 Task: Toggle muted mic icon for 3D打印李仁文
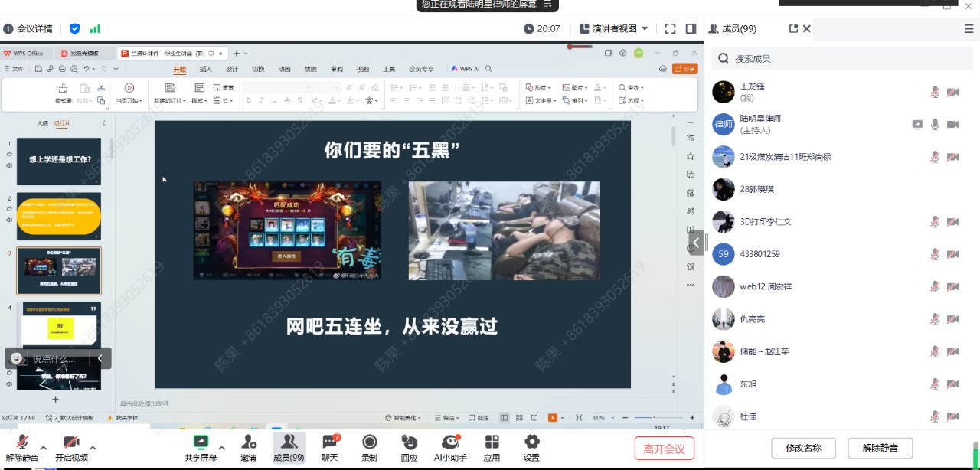point(935,222)
